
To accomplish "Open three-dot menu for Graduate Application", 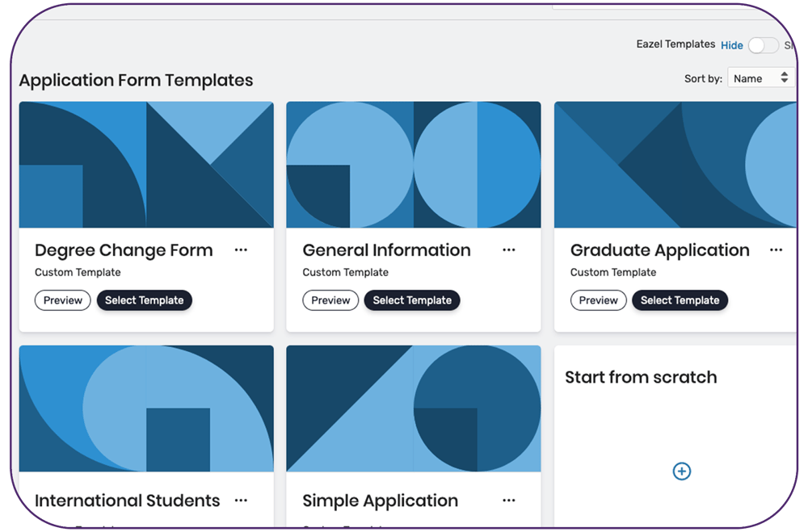I will click(x=776, y=250).
